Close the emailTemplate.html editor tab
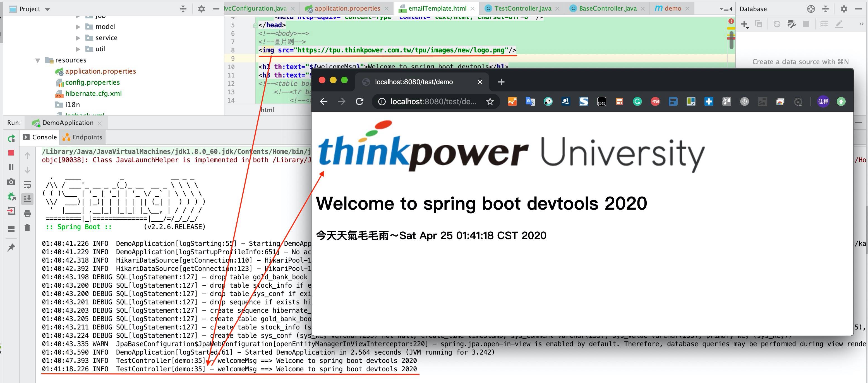This screenshot has height=383, width=868. pos(473,9)
